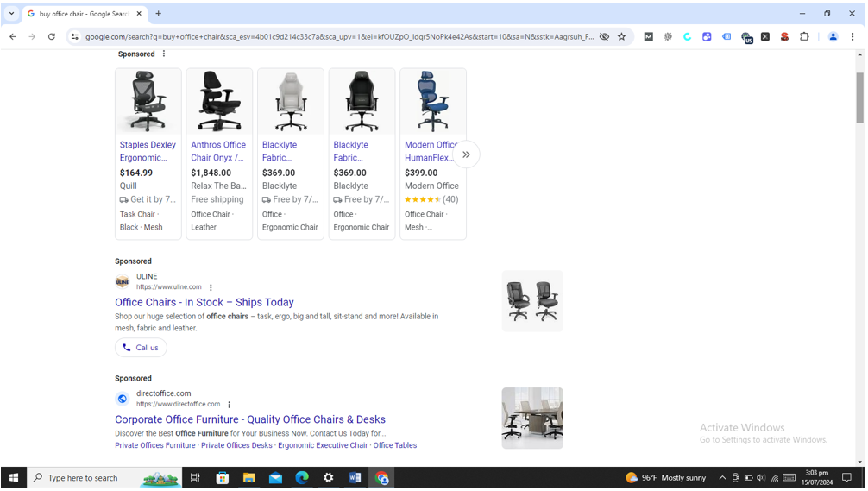Viewport: 868px width, 491px height.
Task: Click the teal C extension icon
Action: (687, 36)
